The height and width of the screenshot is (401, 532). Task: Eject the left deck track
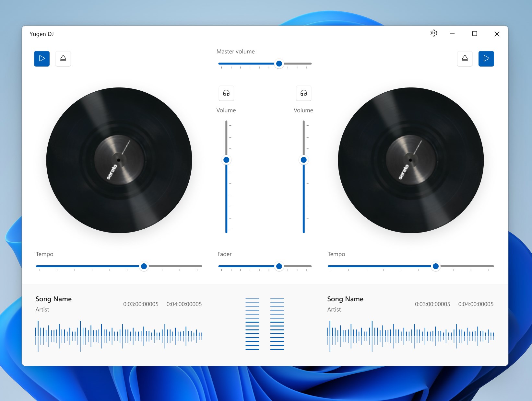click(63, 59)
